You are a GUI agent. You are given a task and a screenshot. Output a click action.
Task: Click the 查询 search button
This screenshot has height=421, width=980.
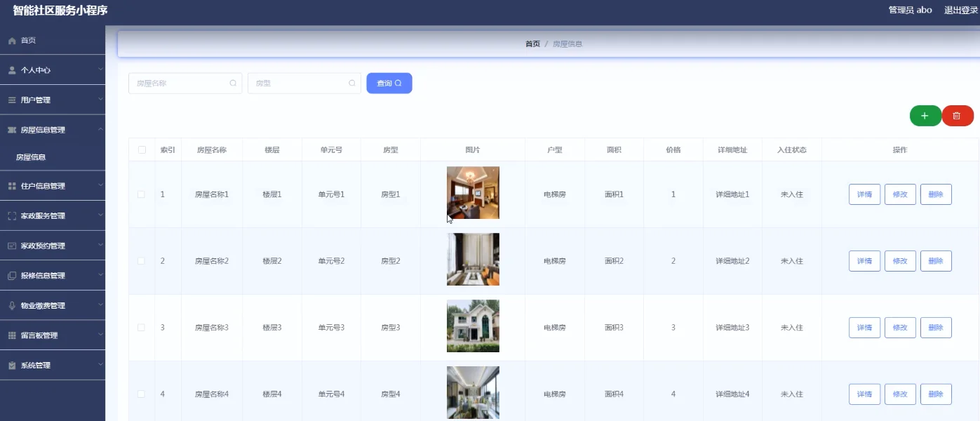coord(389,83)
